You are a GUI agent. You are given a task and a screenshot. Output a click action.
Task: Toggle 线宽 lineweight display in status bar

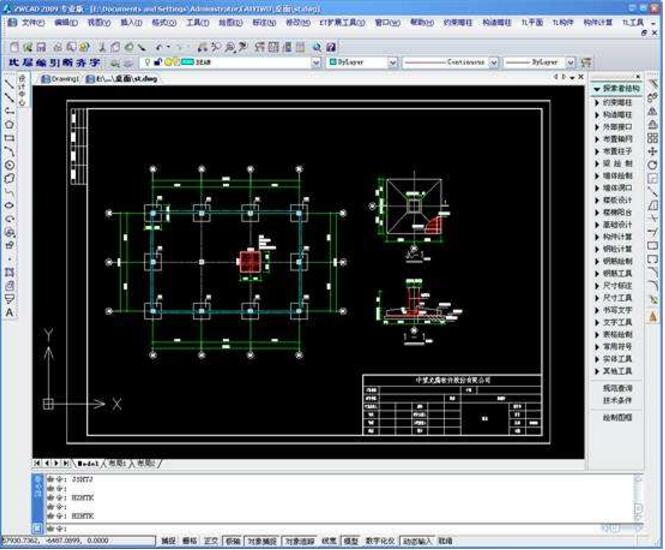[329, 541]
